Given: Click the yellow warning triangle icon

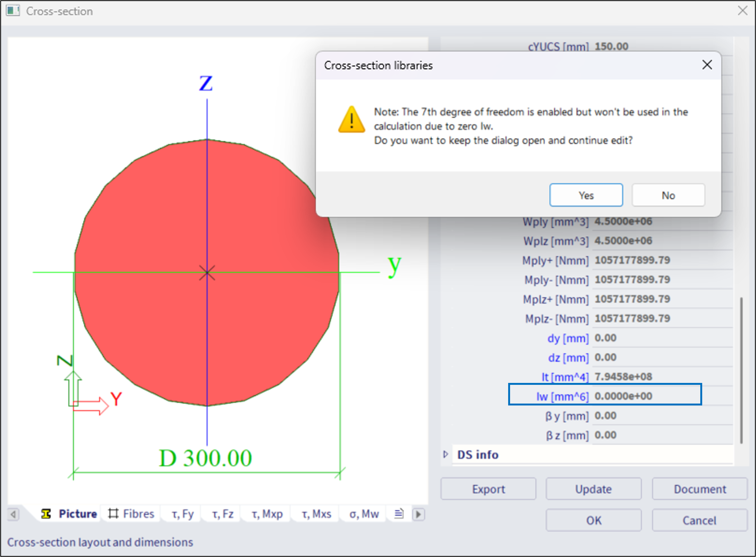Looking at the screenshot, I should click(352, 120).
